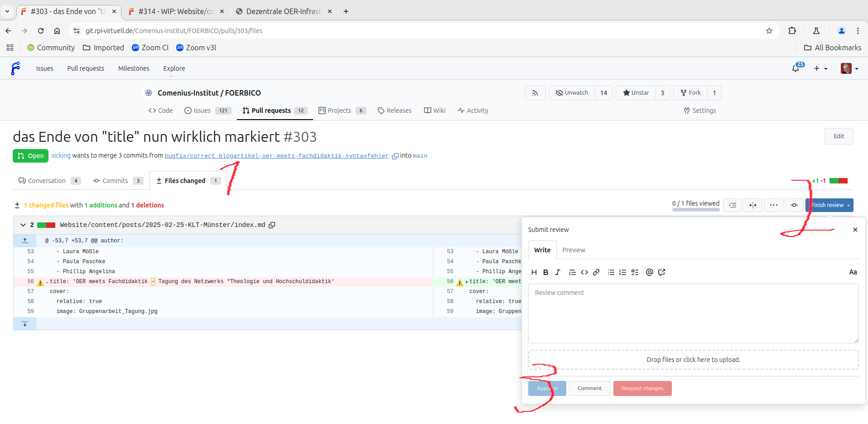868x424 pixels.
Task: Copy the file path of index.md
Action: click(272, 225)
